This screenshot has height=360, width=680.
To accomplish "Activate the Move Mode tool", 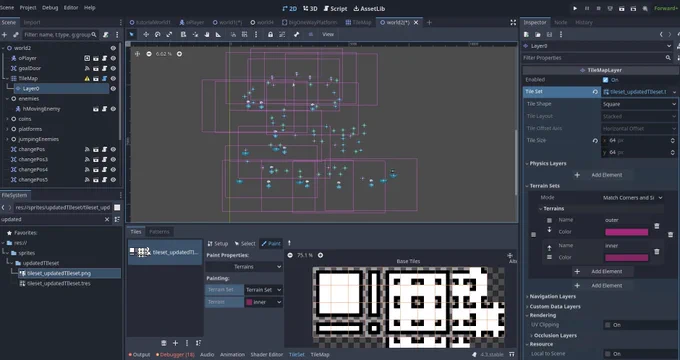I will click(146, 34).
